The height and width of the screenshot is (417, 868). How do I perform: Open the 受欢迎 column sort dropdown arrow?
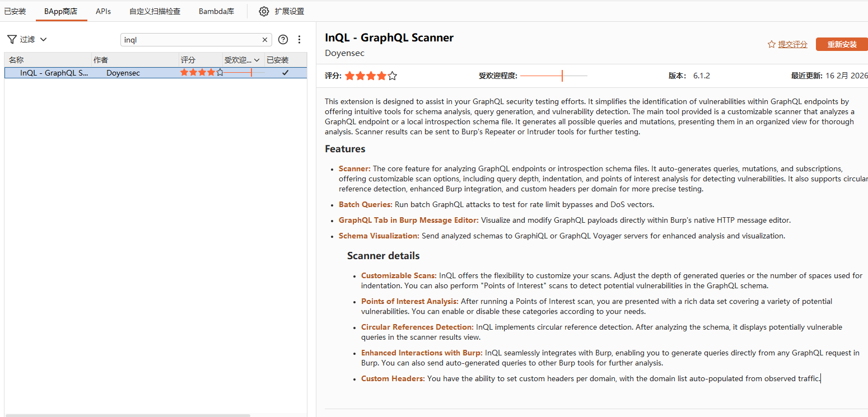click(x=257, y=60)
